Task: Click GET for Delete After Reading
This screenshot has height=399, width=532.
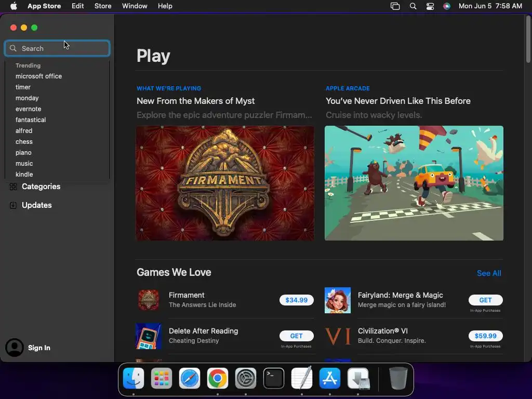Action: click(297, 336)
